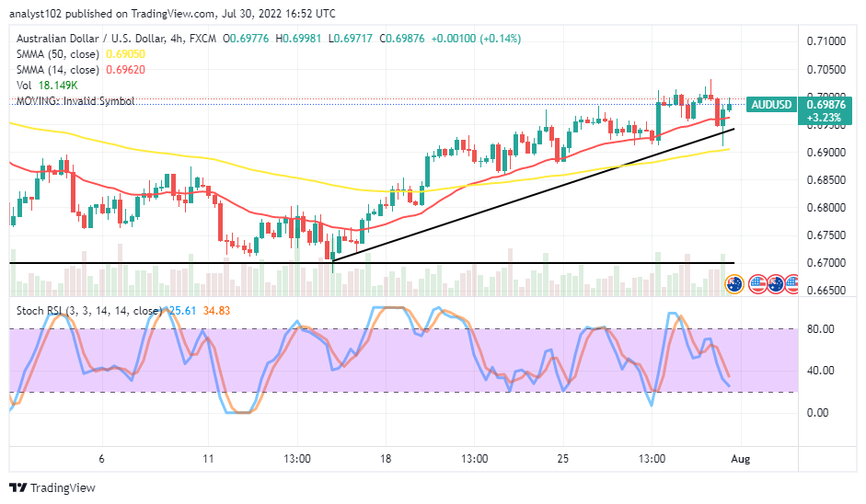Click the green AUDUSD price line tag

click(771, 104)
